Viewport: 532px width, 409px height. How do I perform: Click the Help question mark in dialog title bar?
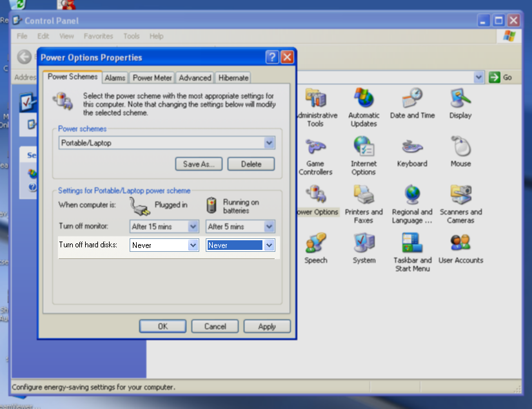tap(272, 57)
